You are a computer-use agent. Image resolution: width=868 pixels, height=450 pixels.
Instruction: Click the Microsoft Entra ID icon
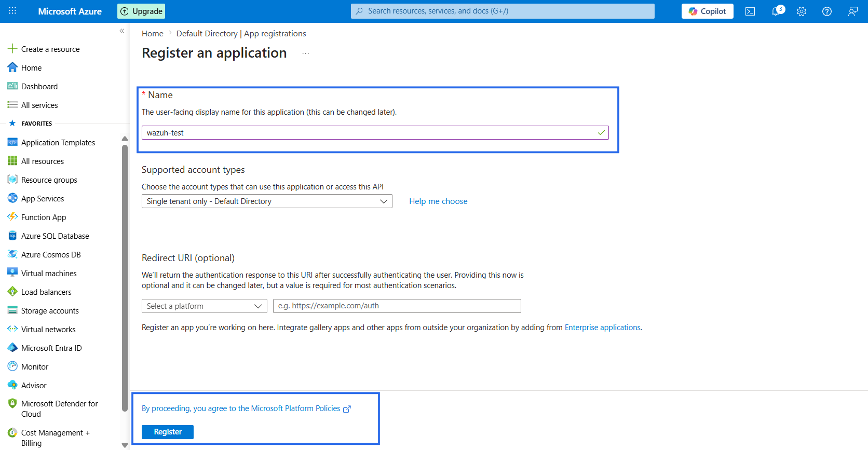point(12,348)
